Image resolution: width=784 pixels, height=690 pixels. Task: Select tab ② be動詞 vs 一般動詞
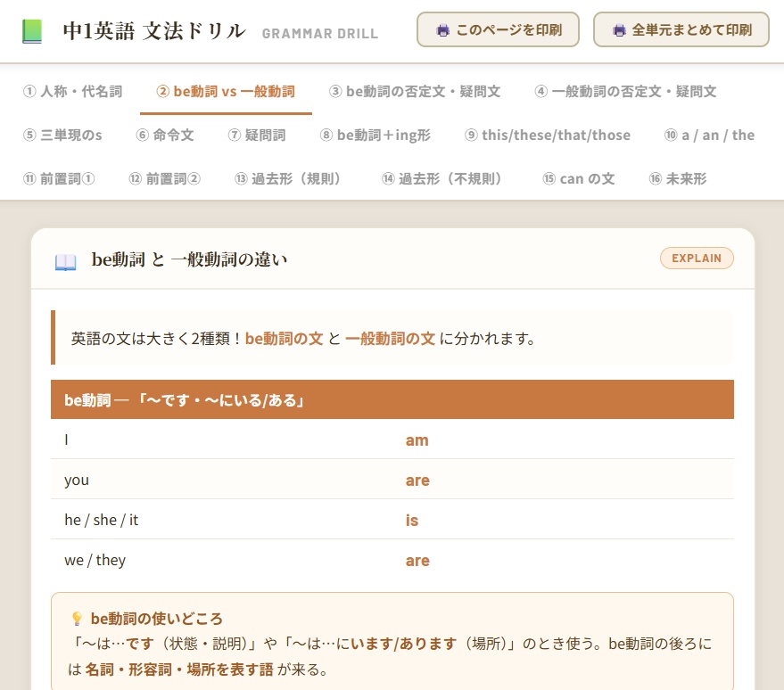(226, 92)
